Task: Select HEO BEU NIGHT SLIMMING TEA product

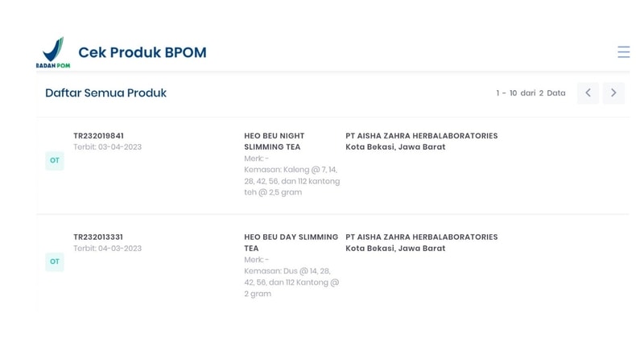Action: 275,142
